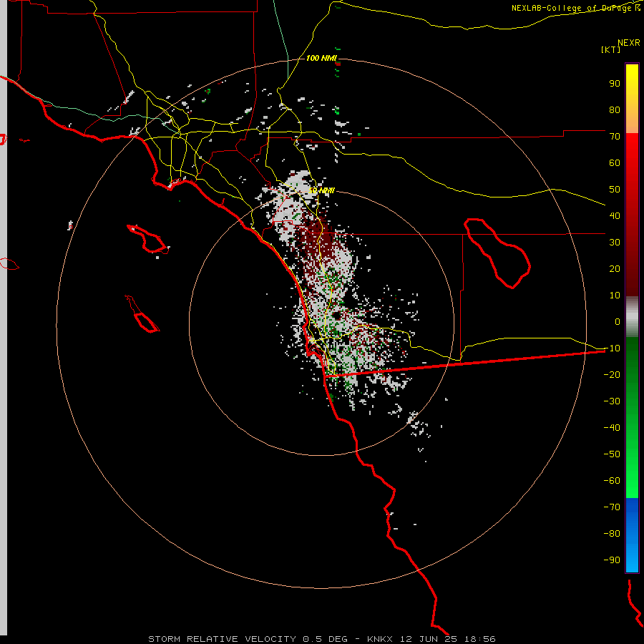Click the 60 value on velocity scale

(x=615, y=162)
